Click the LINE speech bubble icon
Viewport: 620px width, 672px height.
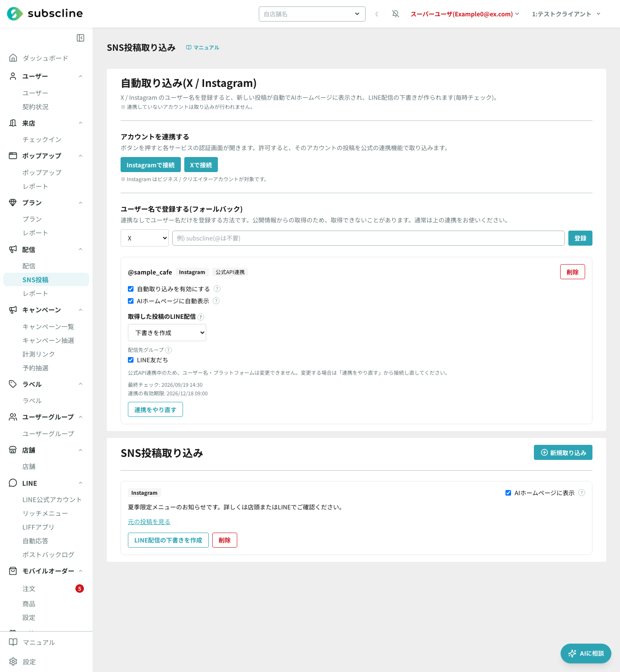pos(13,483)
